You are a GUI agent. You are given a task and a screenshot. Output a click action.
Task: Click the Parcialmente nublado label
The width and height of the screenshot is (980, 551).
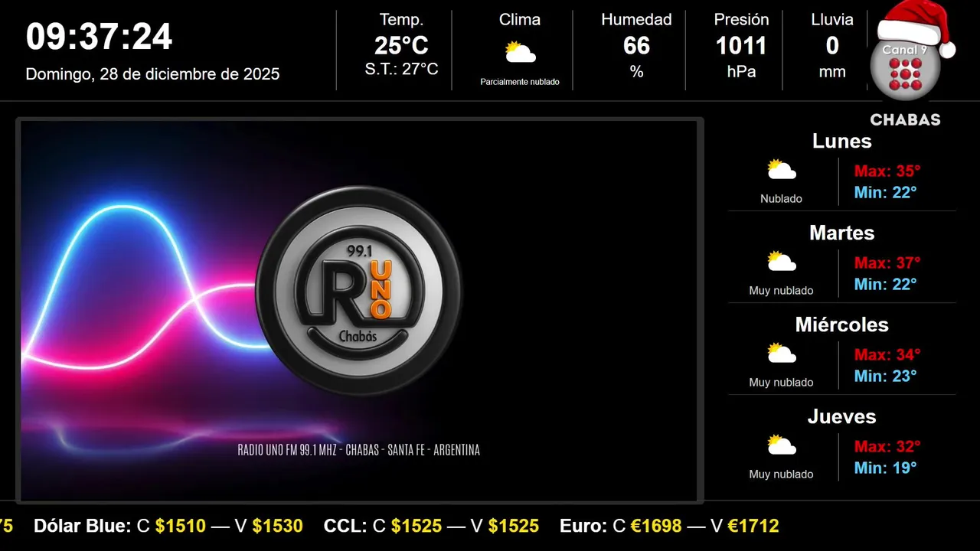(520, 82)
